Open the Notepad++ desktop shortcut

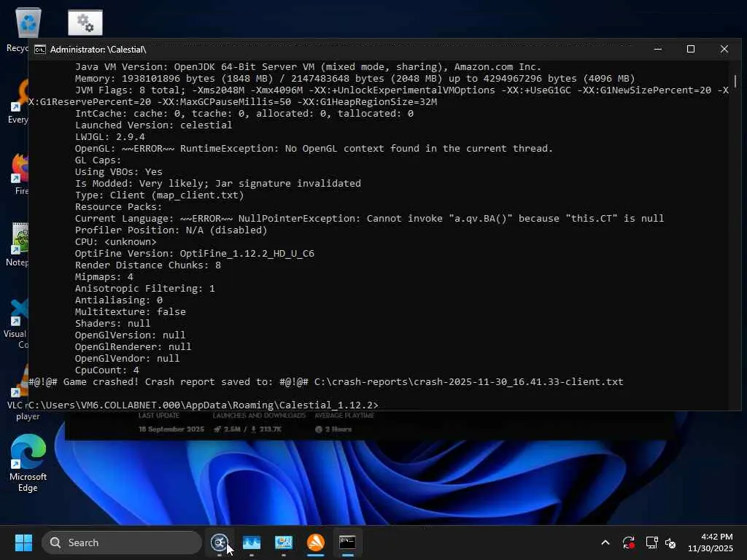18,244
